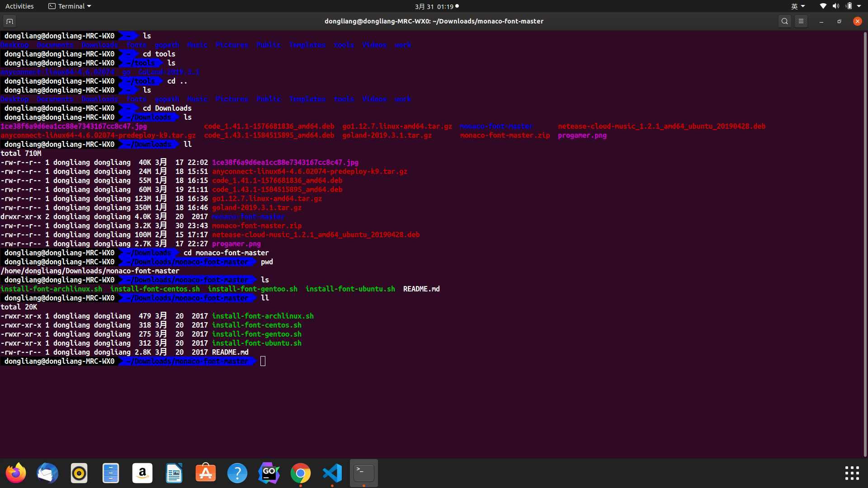Open the Files manager in dock

click(111, 473)
